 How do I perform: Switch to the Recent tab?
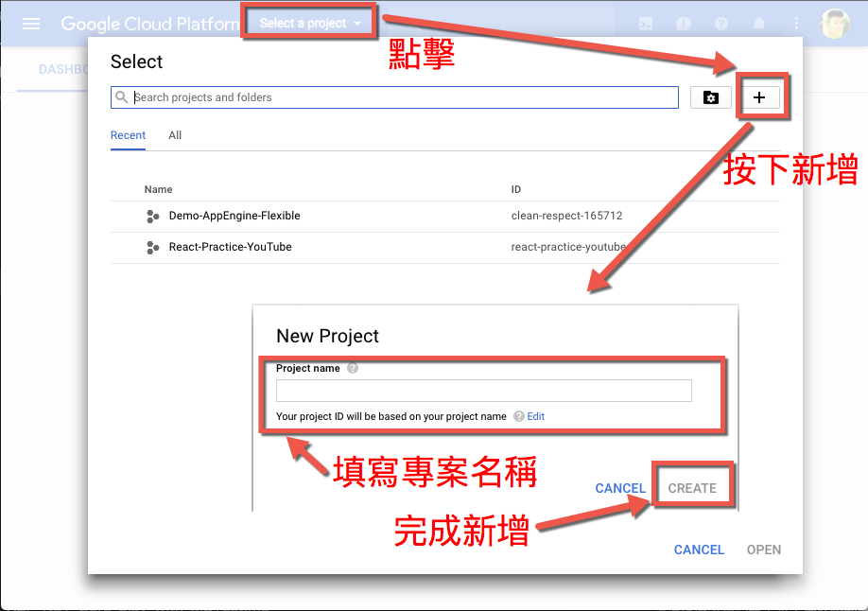coord(128,135)
